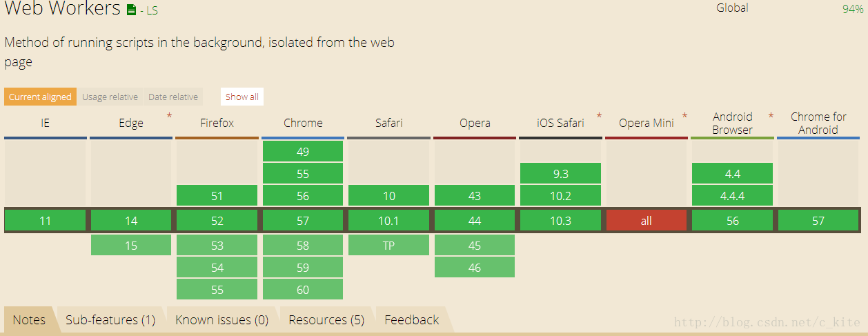Viewport: 868px width, 336px height.
Task: Click the red asterisk note next to Edge
Action: click(169, 116)
